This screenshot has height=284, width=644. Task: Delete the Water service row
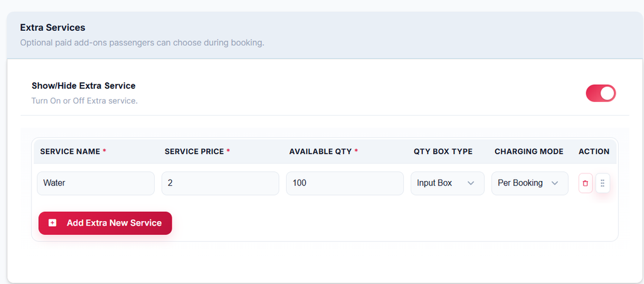[586, 183]
